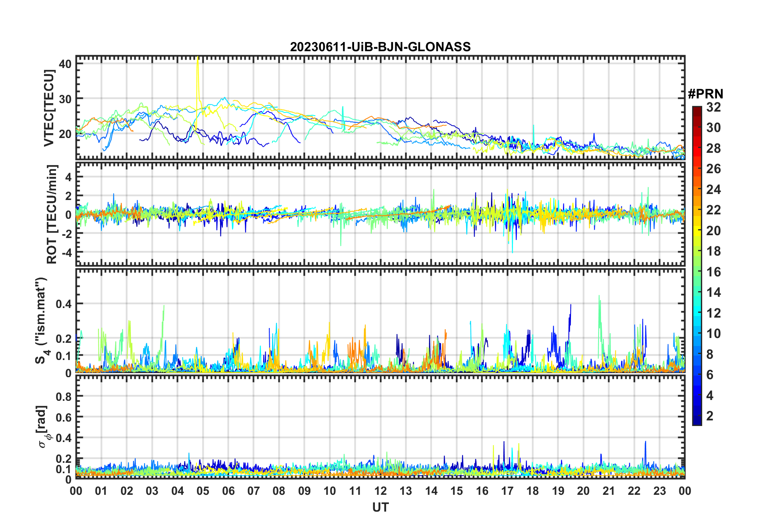Select the 06 tick on the UT axis
This screenshot has height=532, width=761.
(x=228, y=491)
